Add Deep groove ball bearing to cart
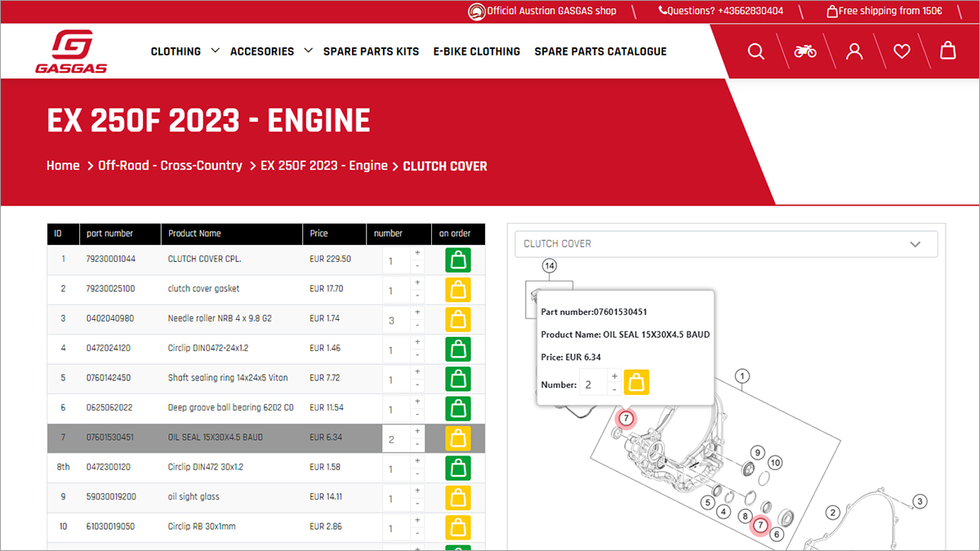Viewport: 980px width, 551px height. tap(457, 409)
